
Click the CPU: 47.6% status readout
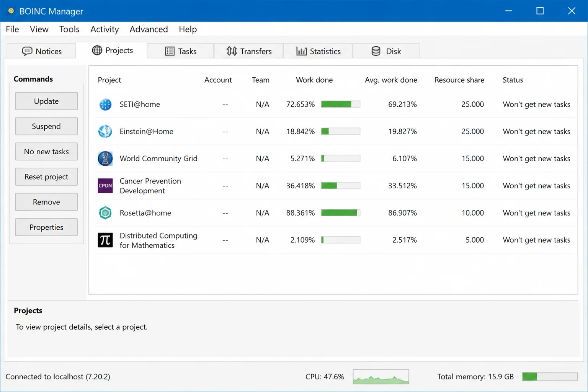point(325,377)
